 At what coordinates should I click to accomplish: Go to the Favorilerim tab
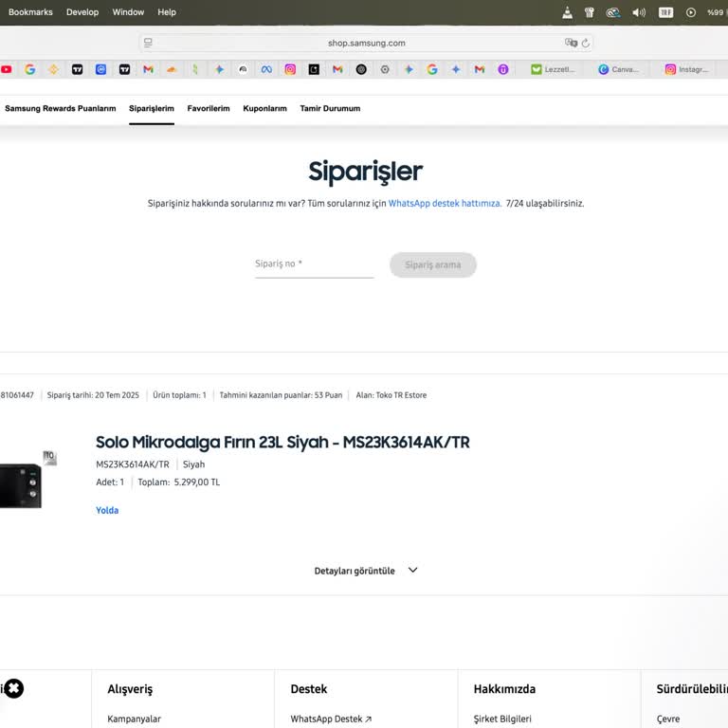(209, 108)
